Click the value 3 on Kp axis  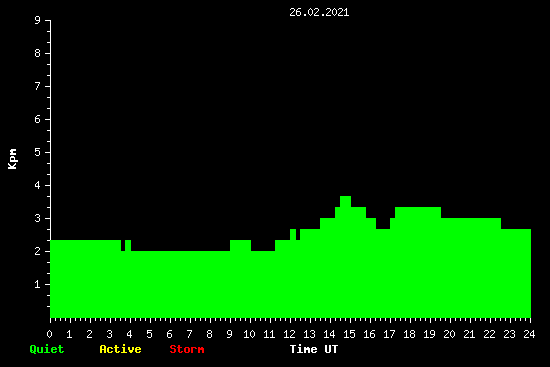pyautogui.click(x=38, y=218)
